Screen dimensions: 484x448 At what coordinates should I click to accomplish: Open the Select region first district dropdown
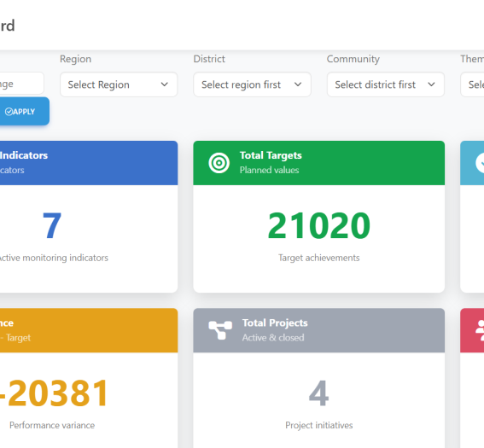[x=252, y=84]
